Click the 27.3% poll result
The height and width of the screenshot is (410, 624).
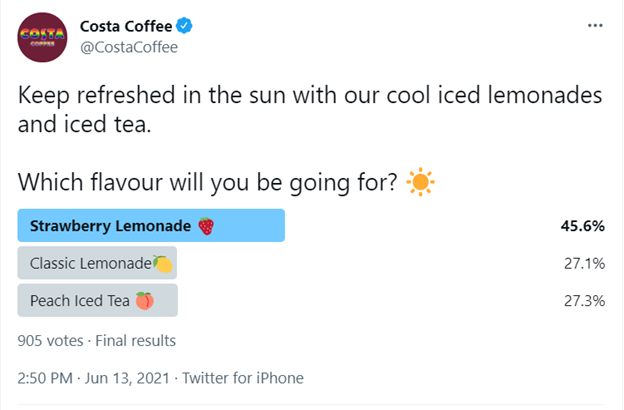click(x=584, y=301)
